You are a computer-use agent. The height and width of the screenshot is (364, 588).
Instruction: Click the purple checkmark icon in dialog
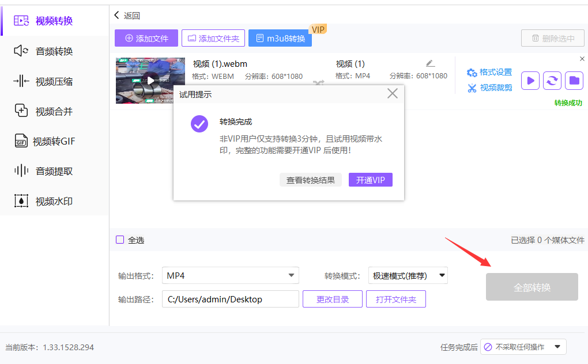coord(199,124)
